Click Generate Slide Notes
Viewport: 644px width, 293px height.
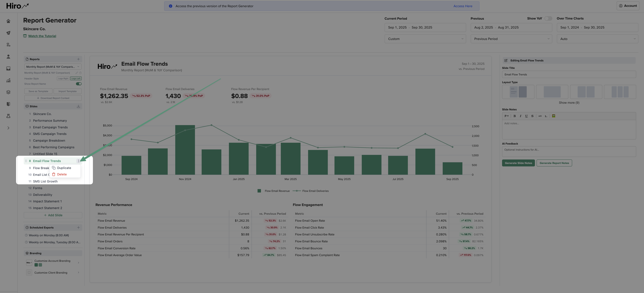[518, 163]
